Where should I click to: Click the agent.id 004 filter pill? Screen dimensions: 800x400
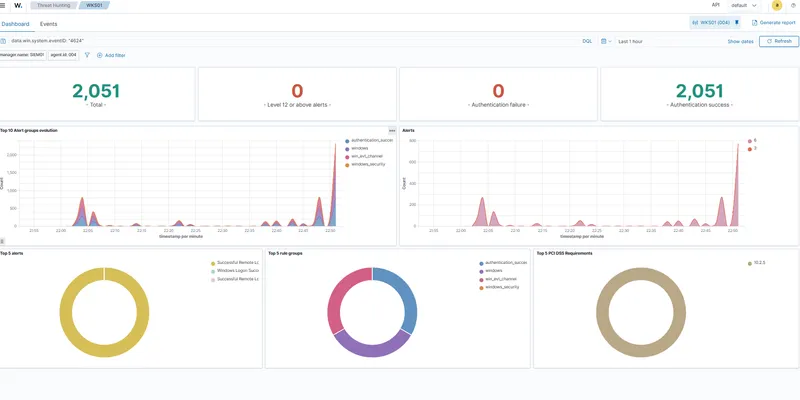coord(63,55)
